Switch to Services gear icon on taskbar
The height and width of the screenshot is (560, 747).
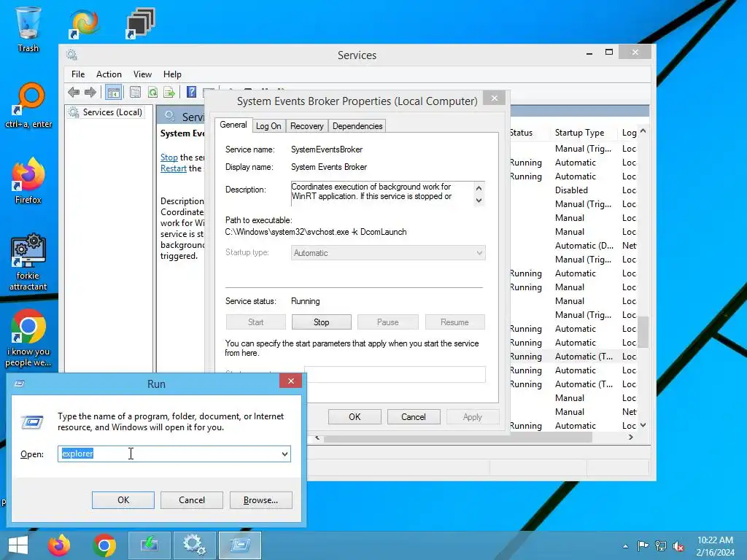coord(194,545)
